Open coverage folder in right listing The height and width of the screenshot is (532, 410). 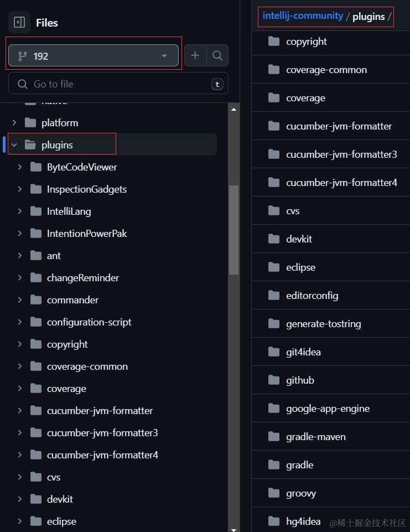(305, 98)
